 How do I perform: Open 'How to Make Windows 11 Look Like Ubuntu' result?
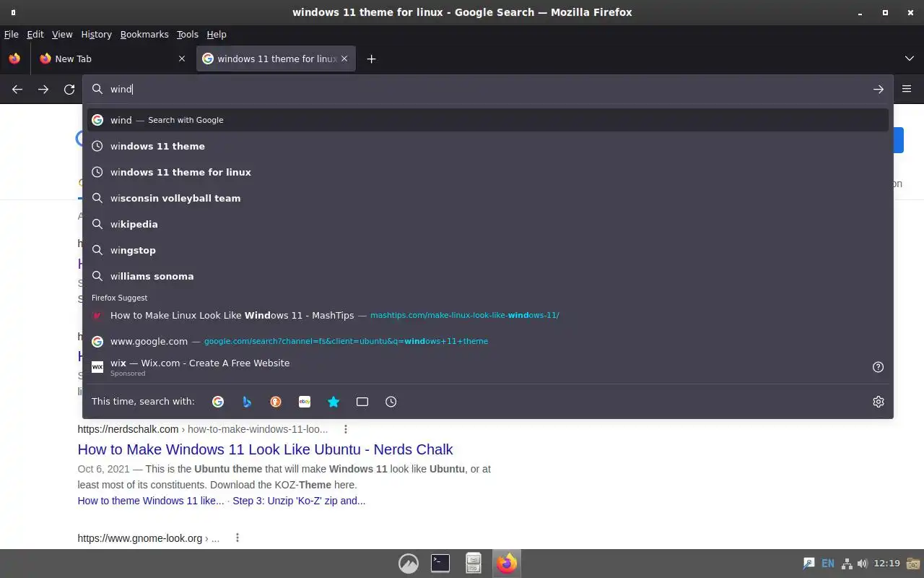[x=265, y=449]
